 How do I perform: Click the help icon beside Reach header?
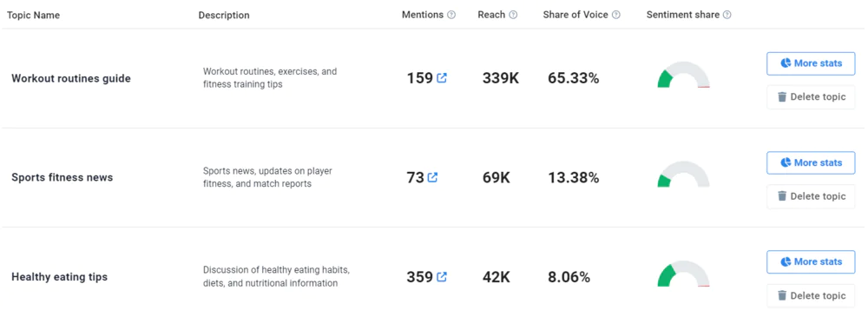point(513,15)
